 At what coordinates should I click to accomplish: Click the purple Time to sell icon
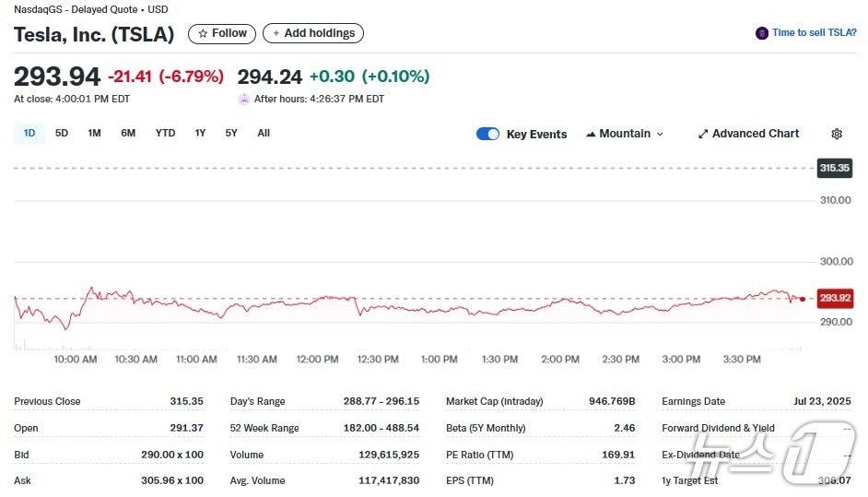click(x=762, y=33)
